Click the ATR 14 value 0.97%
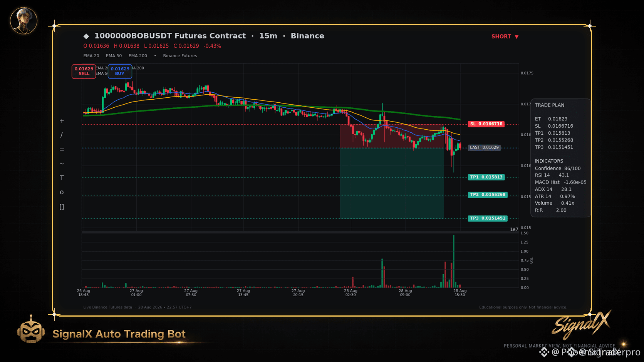The height and width of the screenshot is (362, 644). (x=567, y=196)
